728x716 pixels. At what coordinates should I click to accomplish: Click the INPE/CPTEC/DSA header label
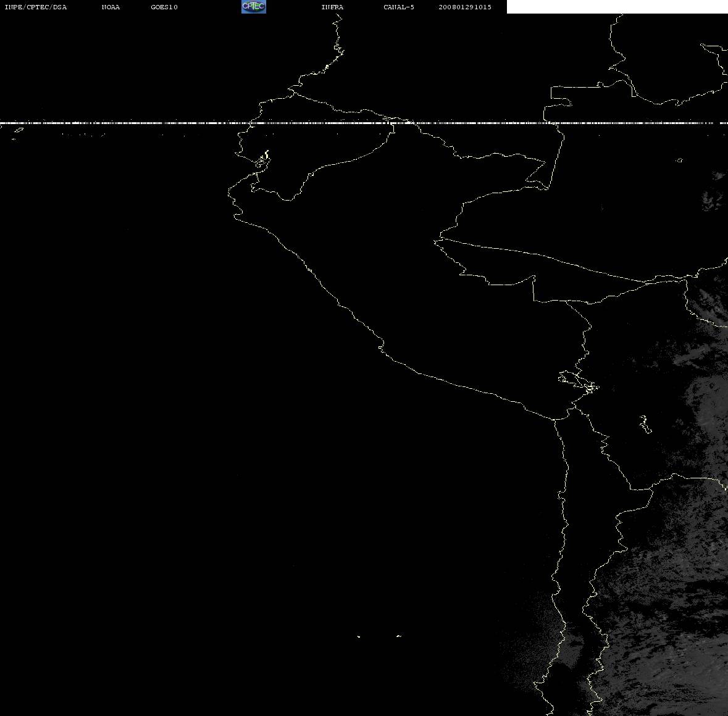click(x=36, y=7)
